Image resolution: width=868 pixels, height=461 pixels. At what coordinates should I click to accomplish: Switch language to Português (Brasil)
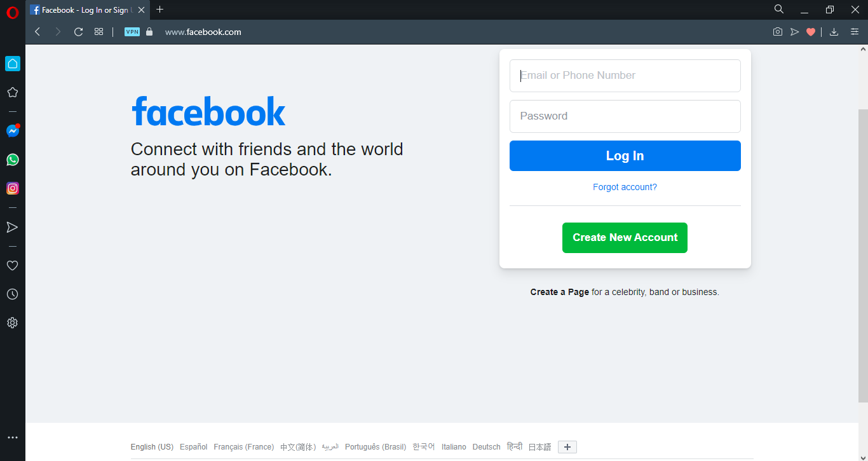[x=376, y=447]
